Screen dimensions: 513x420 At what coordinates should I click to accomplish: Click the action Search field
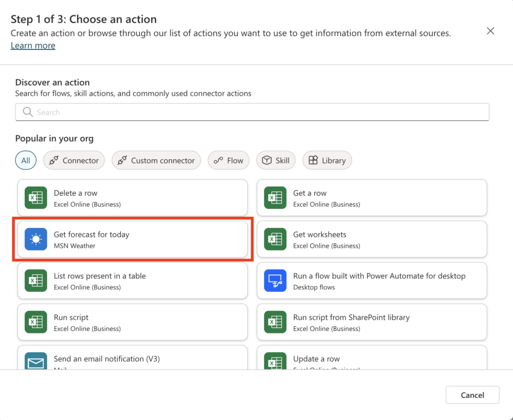(x=252, y=113)
